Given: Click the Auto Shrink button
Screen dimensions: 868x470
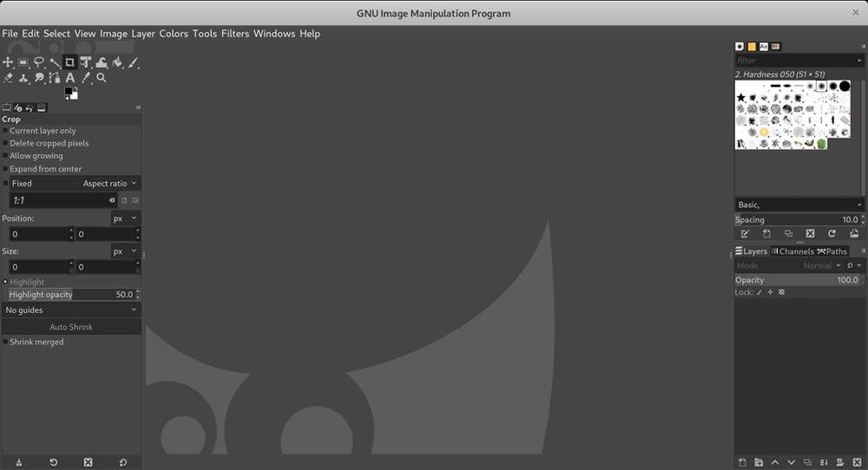Looking at the screenshot, I should (71, 327).
